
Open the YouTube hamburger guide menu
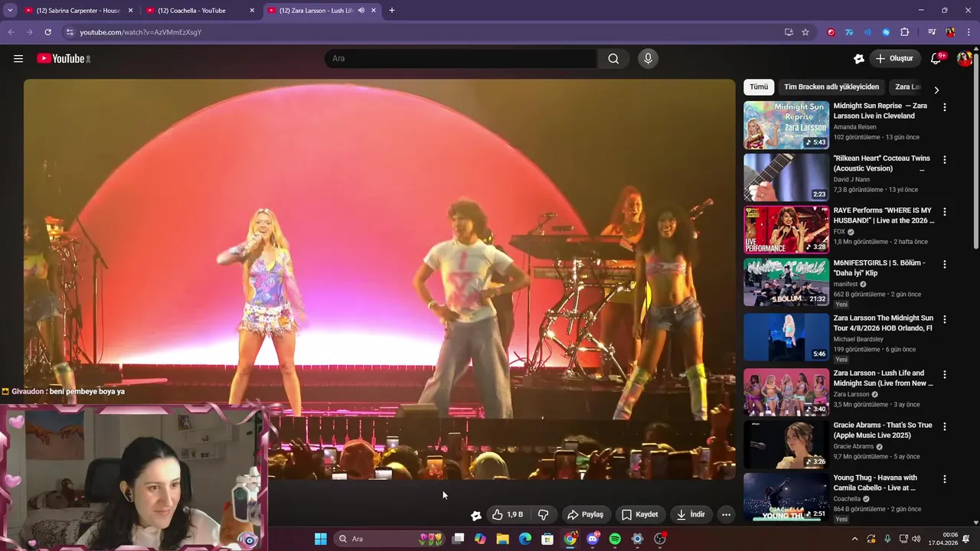(18, 59)
